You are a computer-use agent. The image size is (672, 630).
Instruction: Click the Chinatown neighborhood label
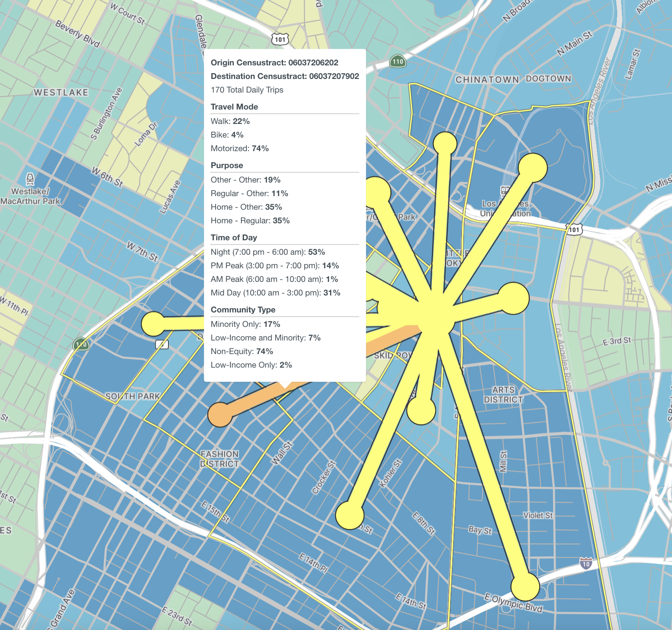(x=487, y=79)
